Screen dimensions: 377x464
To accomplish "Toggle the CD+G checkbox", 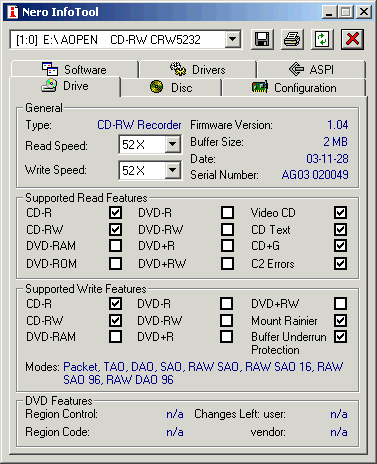I will 340,246.
